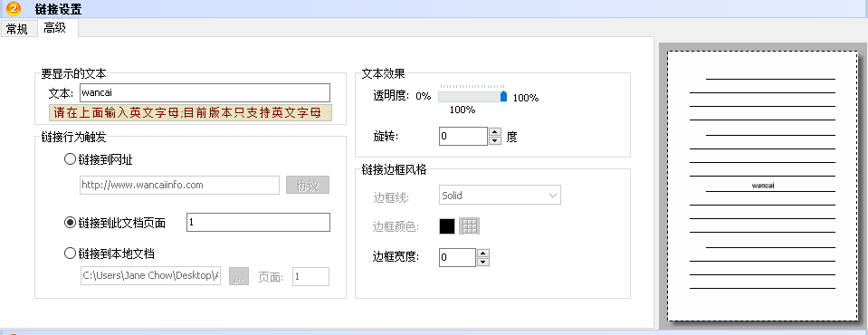The height and width of the screenshot is (335, 868).
Task: Click the 边框宽度 input field
Action: (x=457, y=257)
